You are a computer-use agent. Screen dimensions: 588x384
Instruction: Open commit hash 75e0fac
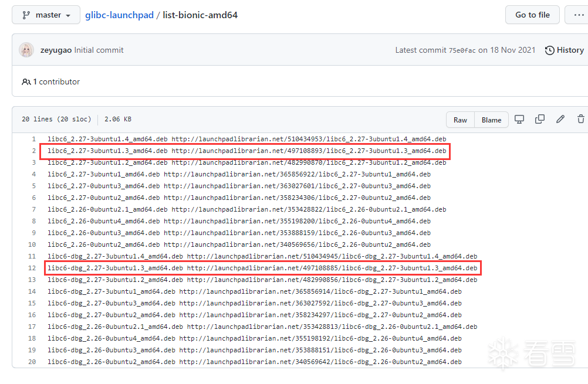tap(462, 50)
